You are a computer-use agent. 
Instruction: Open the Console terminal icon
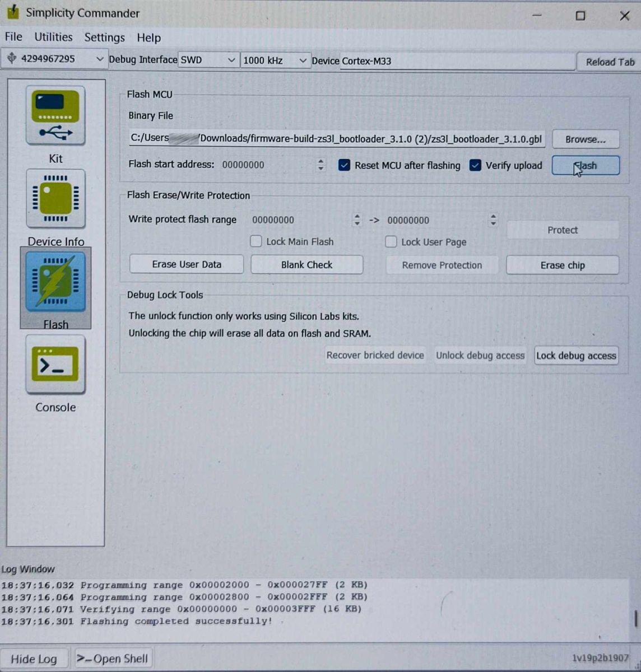[55, 365]
